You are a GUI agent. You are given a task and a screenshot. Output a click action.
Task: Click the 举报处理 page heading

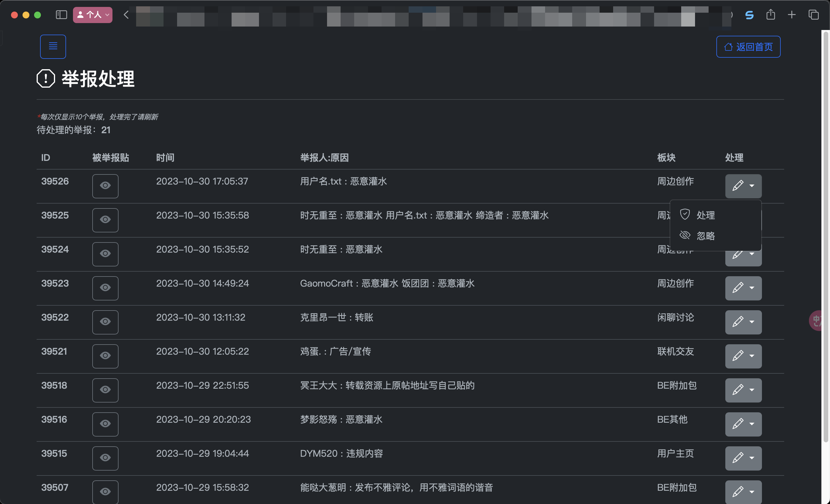[98, 79]
